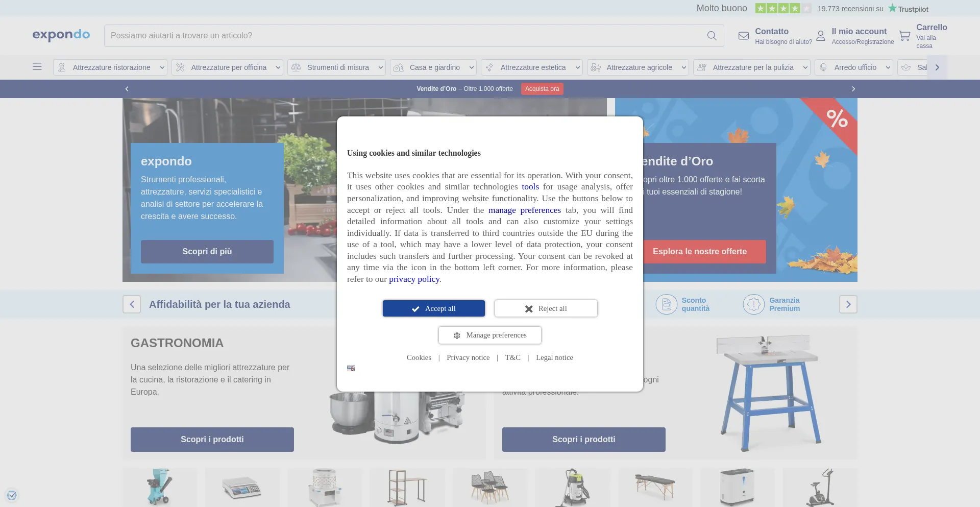Open the exercise bike product thumbnail
The width and height of the screenshot is (980, 507).
tap(821, 487)
